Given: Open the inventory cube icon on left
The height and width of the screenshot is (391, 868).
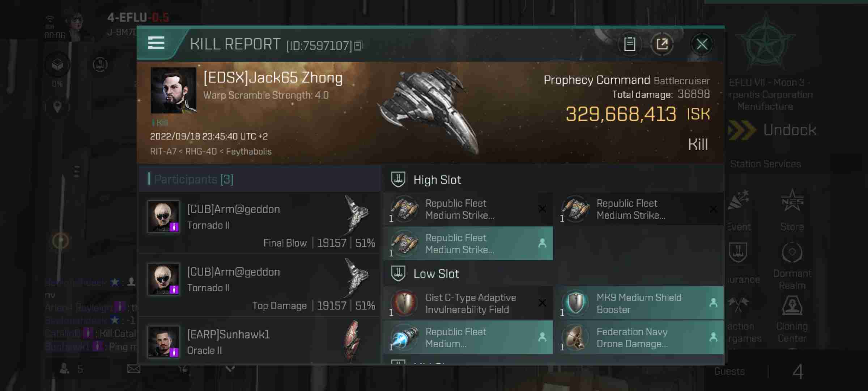Looking at the screenshot, I should [x=58, y=65].
